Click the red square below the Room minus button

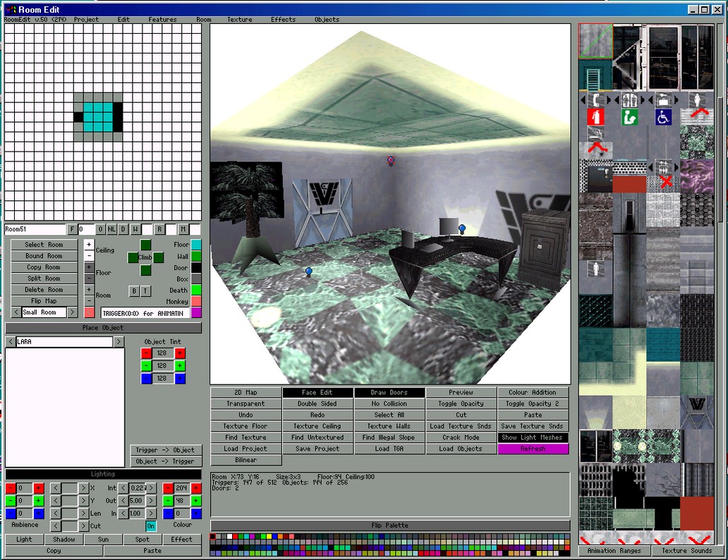(x=89, y=312)
